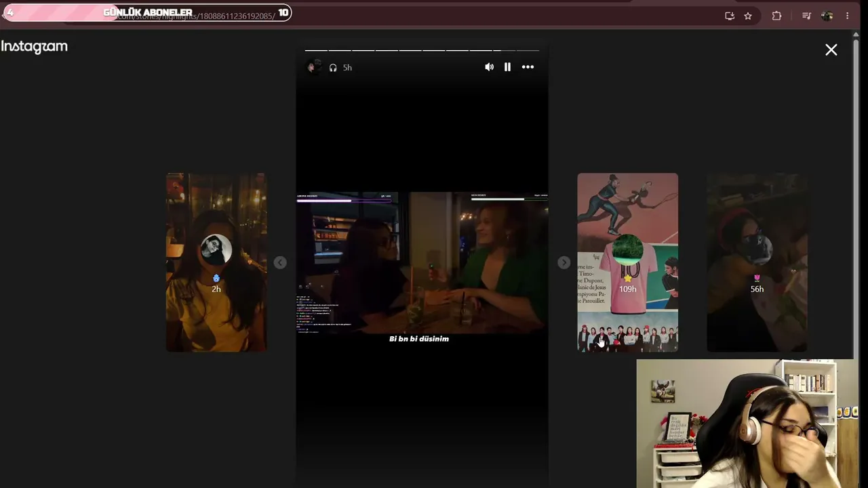Pause the playing story
The image size is (868, 488).
[507, 67]
